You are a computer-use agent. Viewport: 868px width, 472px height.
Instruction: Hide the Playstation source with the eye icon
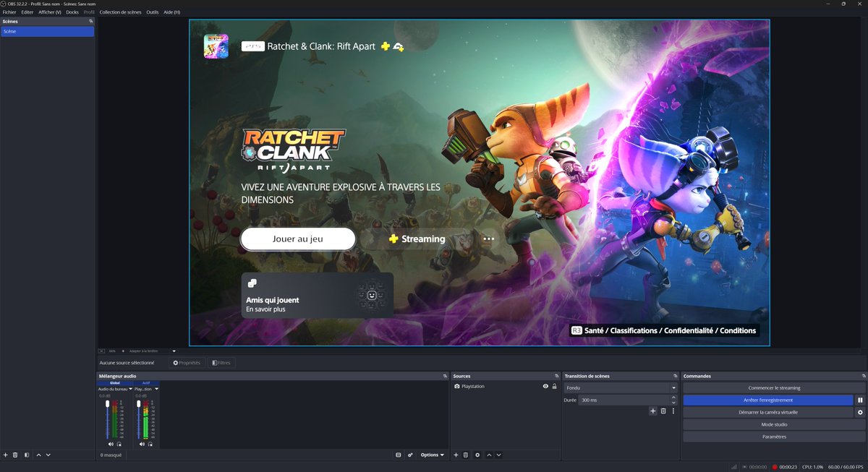(545, 387)
